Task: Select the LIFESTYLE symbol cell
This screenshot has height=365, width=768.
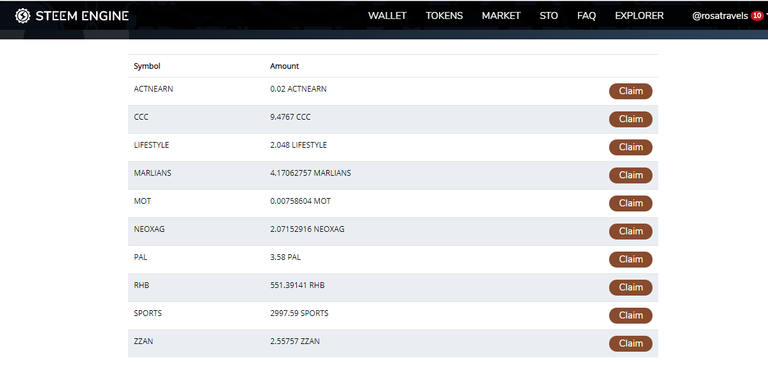Action: pyautogui.click(x=151, y=145)
